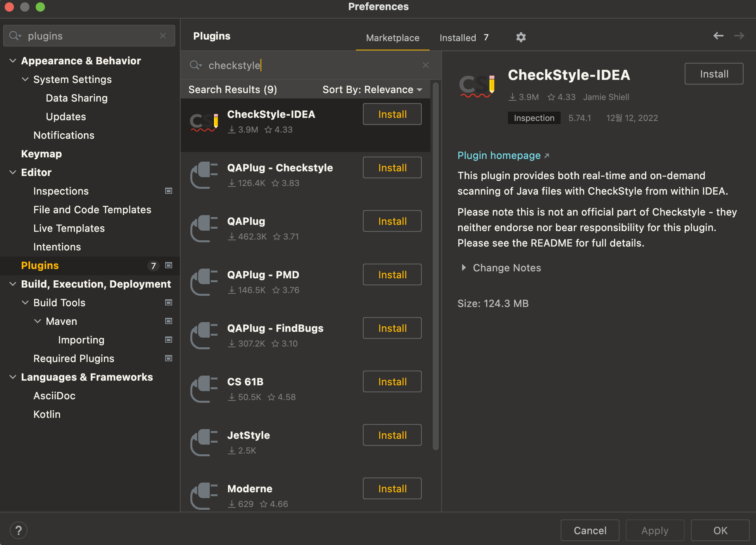
Task: Open the help question mark button
Action: click(x=19, y=530)
